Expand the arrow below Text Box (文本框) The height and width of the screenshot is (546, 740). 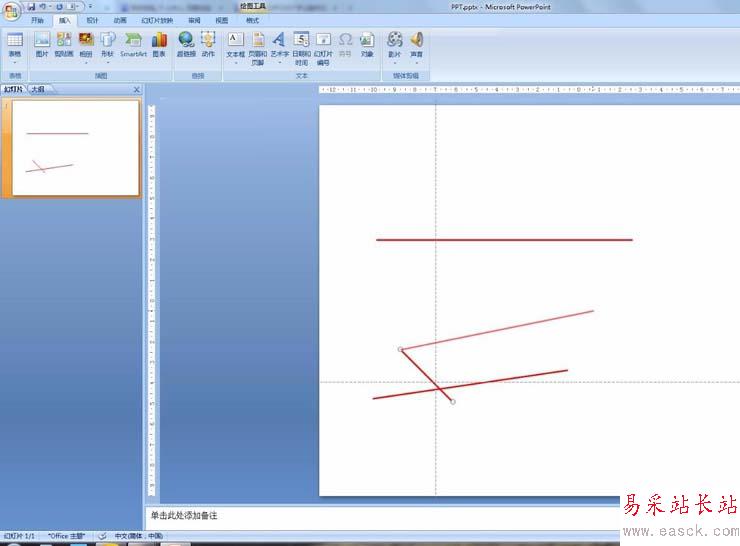(x=235, y=63)
